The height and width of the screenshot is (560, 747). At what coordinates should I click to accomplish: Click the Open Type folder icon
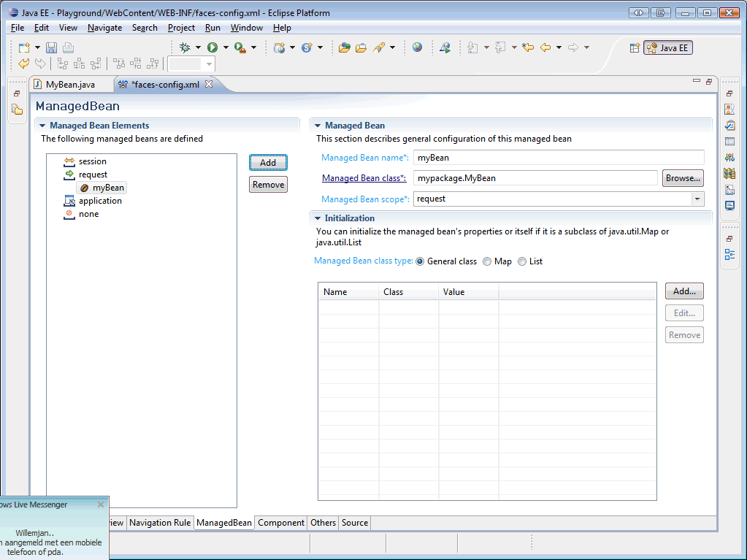[344, 47]
